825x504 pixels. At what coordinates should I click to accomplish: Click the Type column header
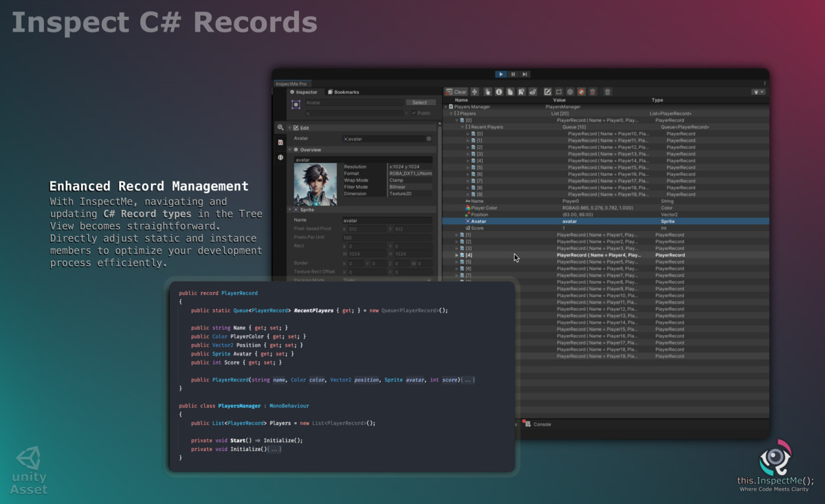coord(657,100)
